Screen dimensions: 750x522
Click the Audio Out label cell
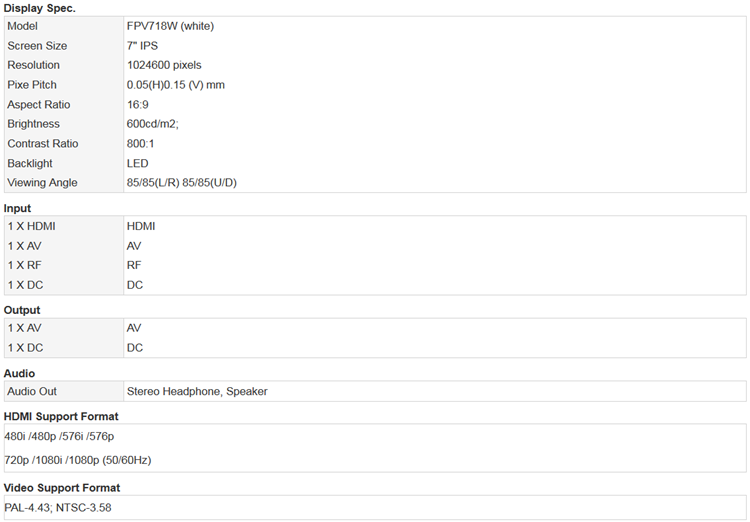(x=64, y=391)
